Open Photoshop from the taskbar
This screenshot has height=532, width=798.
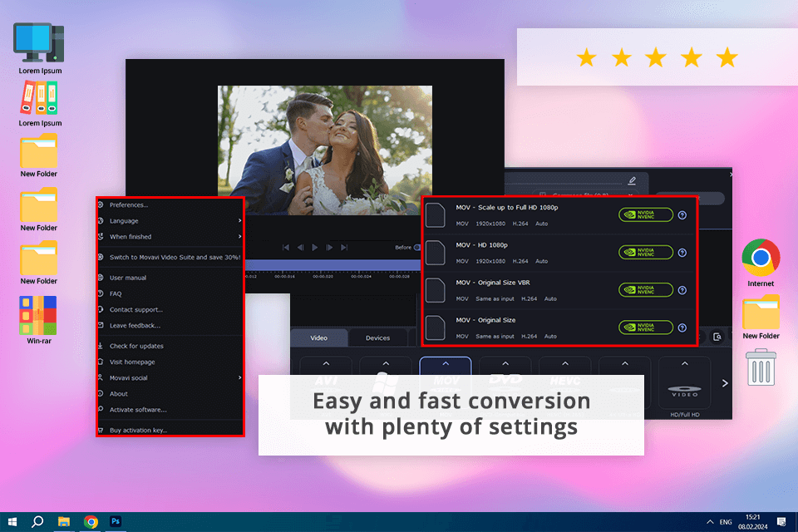(x=116, y=522)
